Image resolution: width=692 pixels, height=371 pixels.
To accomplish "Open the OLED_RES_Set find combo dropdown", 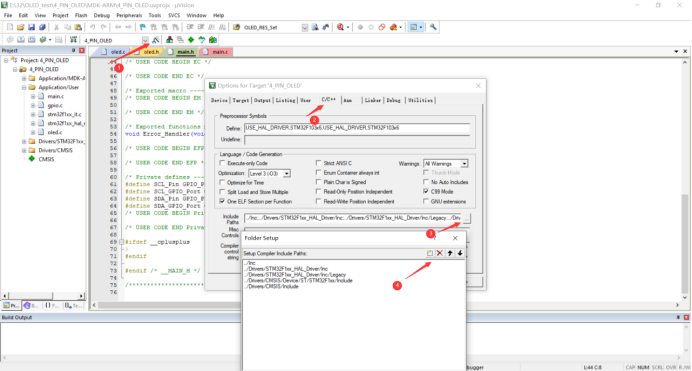I will point(305,27).
